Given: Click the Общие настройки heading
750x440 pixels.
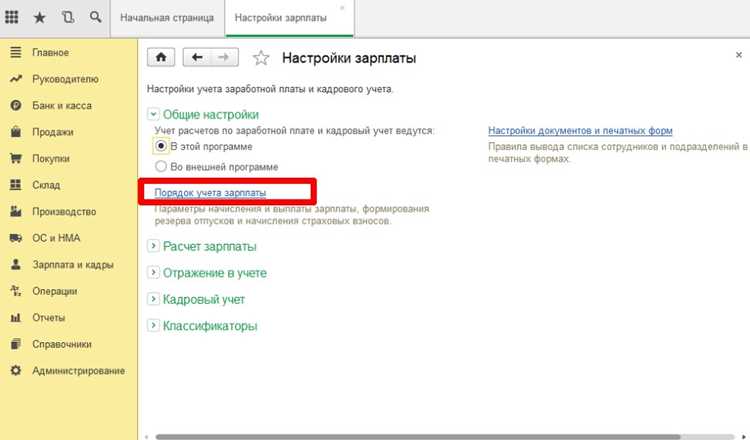Looking at the screenshot, I should (x=210, y=114).
